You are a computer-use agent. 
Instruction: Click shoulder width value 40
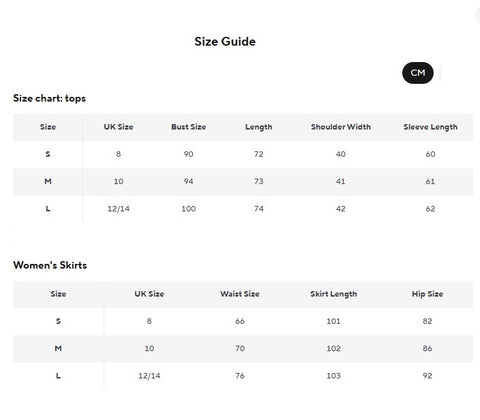tap(341, 154)
